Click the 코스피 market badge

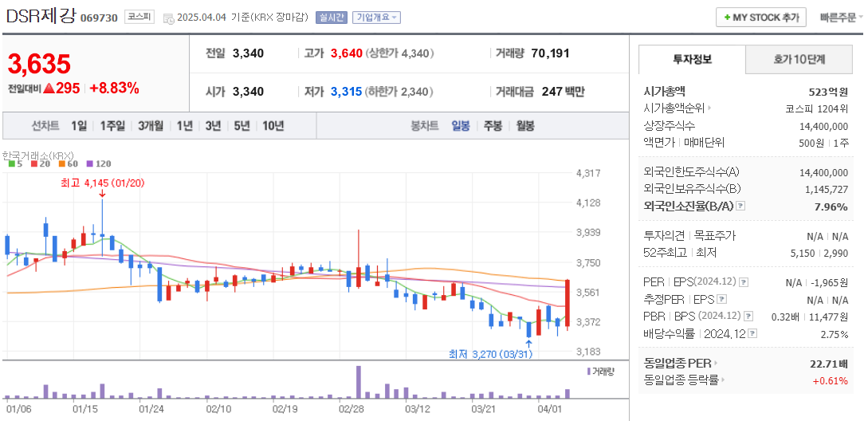tap(139, 18)
